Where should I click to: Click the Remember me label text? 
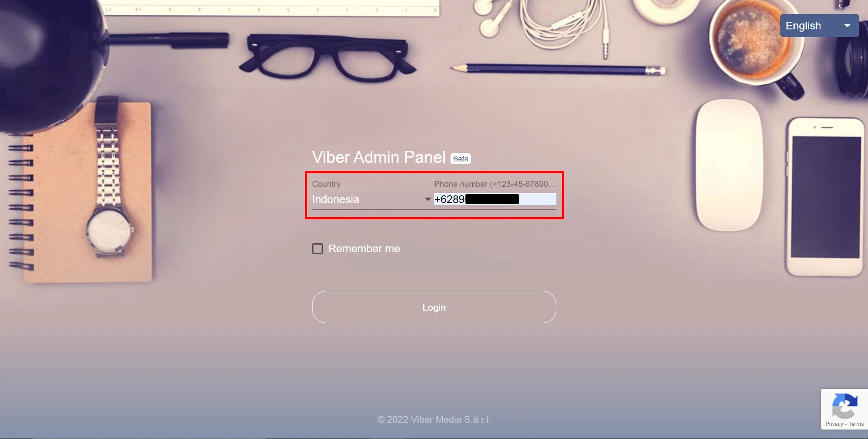[364, 249]
